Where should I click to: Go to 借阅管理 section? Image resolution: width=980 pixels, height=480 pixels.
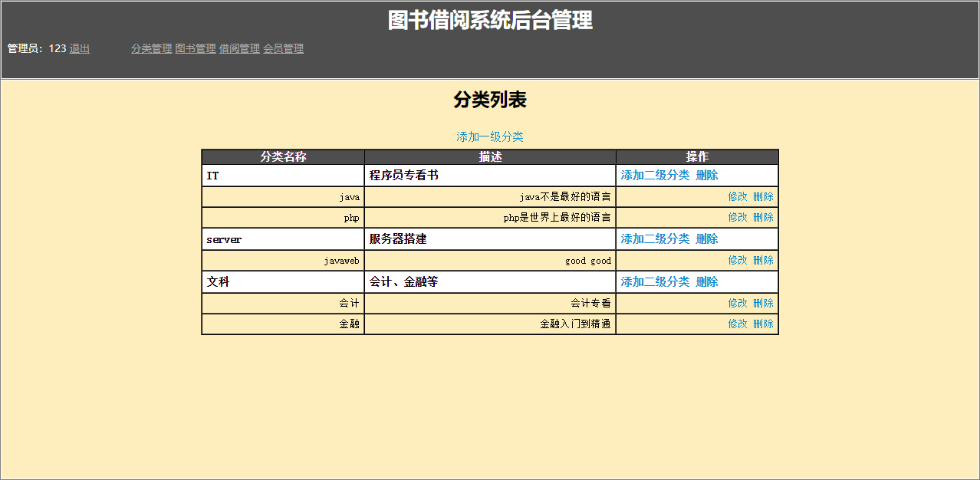click(239, 48)
